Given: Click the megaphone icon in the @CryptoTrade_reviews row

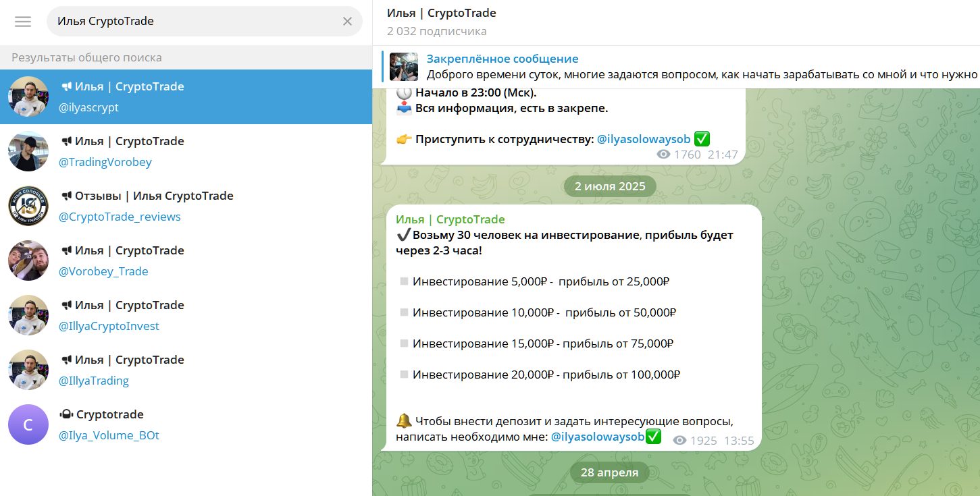Looking at the screenshot, I should coord(66,196).
